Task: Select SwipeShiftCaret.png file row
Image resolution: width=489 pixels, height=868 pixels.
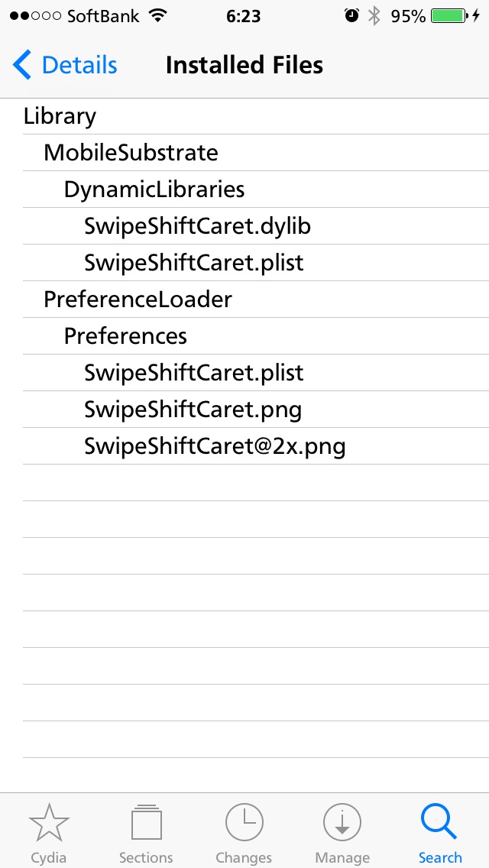Action: 255,410
